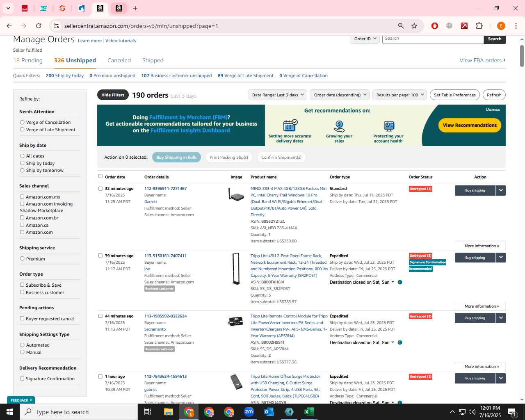Open site information icon in address bar
This screenshot has height=420, width=525.
point(56,26)
